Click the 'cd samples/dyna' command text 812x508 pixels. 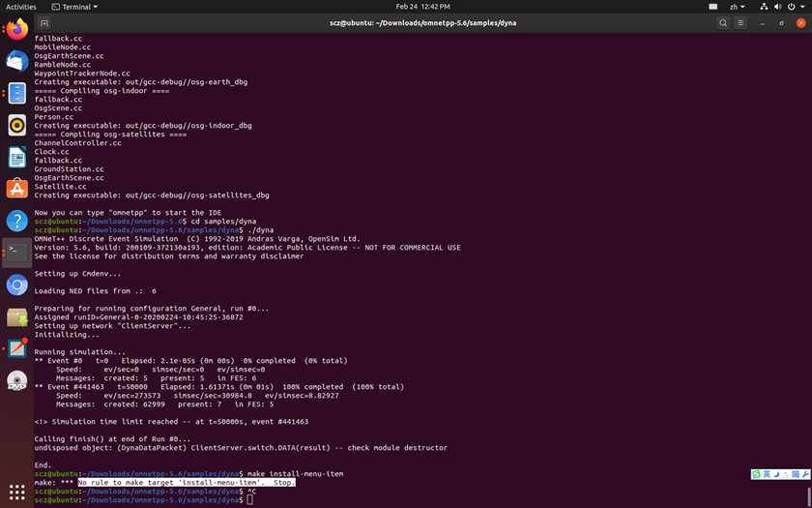point(223,221)
